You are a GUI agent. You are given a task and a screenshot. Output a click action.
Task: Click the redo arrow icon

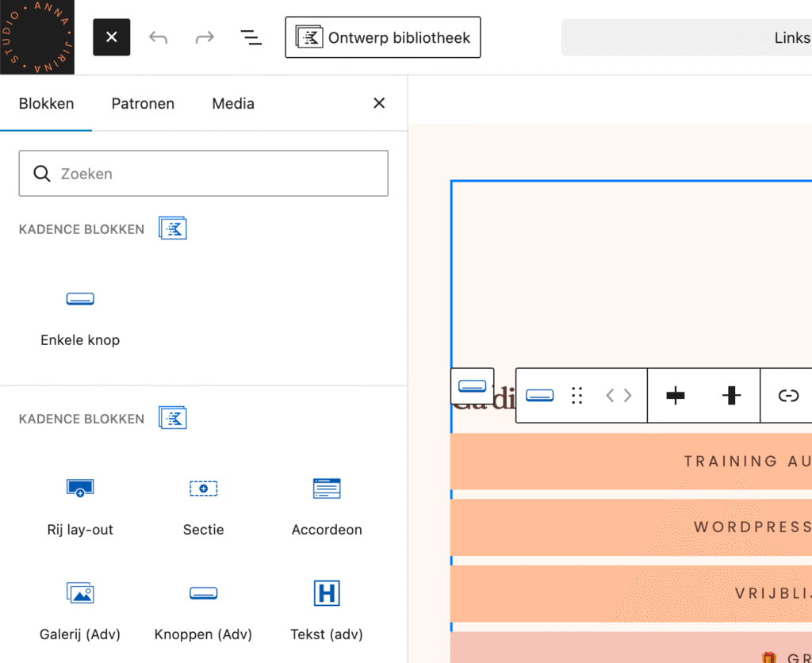205,37
